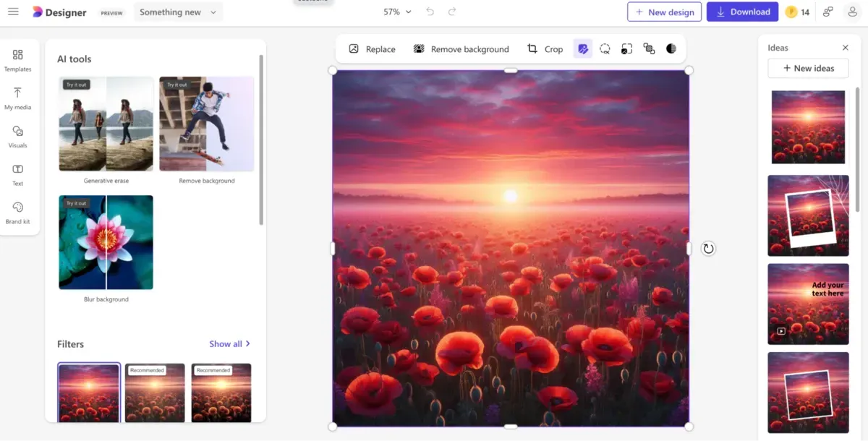The image size is (868, 441).
Task: Click the top-left corner resize handle
Action: tap(333, 70)
